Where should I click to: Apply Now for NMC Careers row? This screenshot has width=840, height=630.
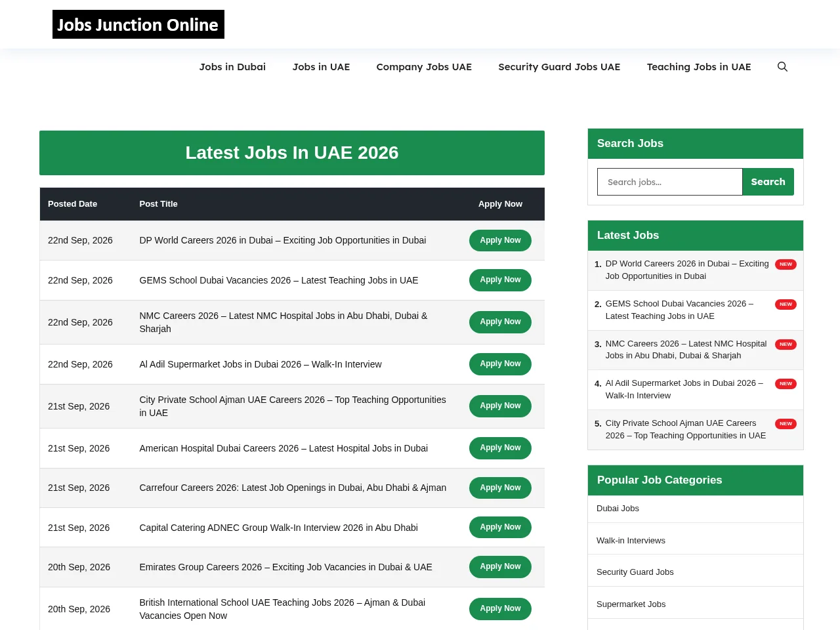pos(500,322)
